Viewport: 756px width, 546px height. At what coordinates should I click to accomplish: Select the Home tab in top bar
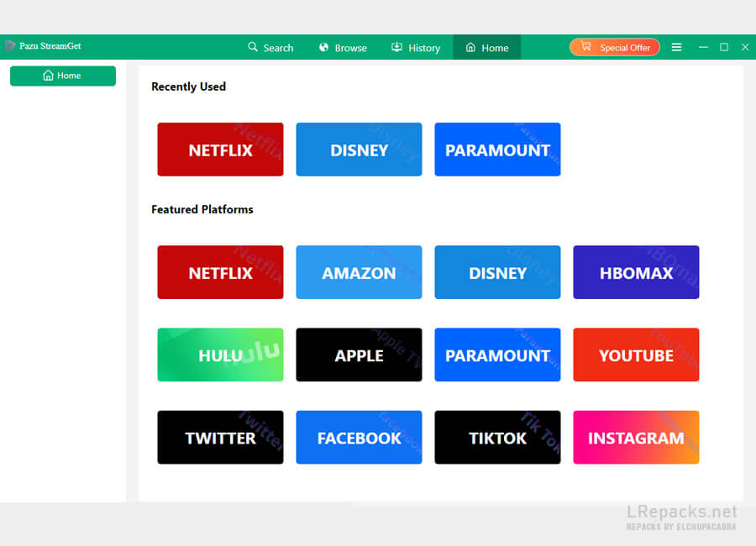tap(487, 47)
